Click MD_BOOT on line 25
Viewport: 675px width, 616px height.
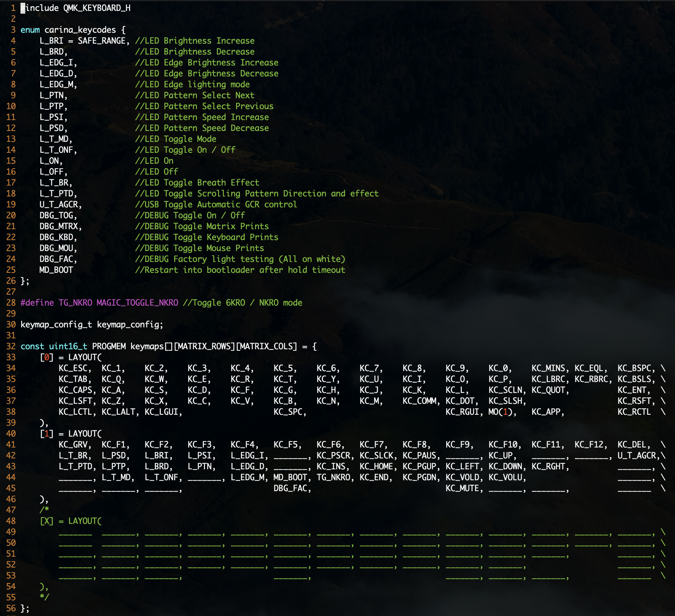[x=56, y=270]
